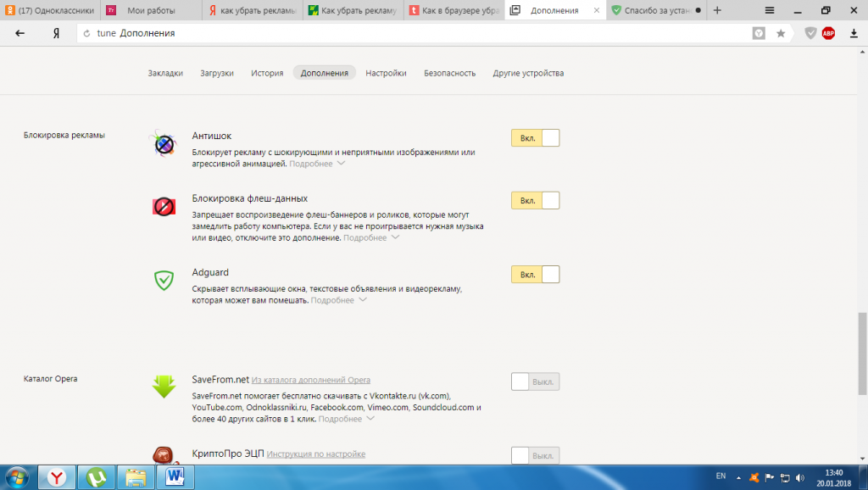Open the Закладки section
Viewport: 868px width, 490px height.
(x=165, y=73)
